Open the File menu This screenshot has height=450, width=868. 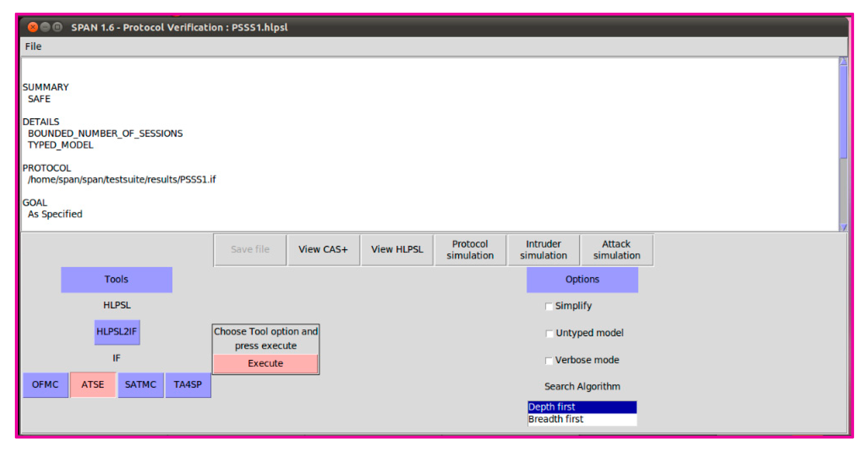click(x=33, y=47)
